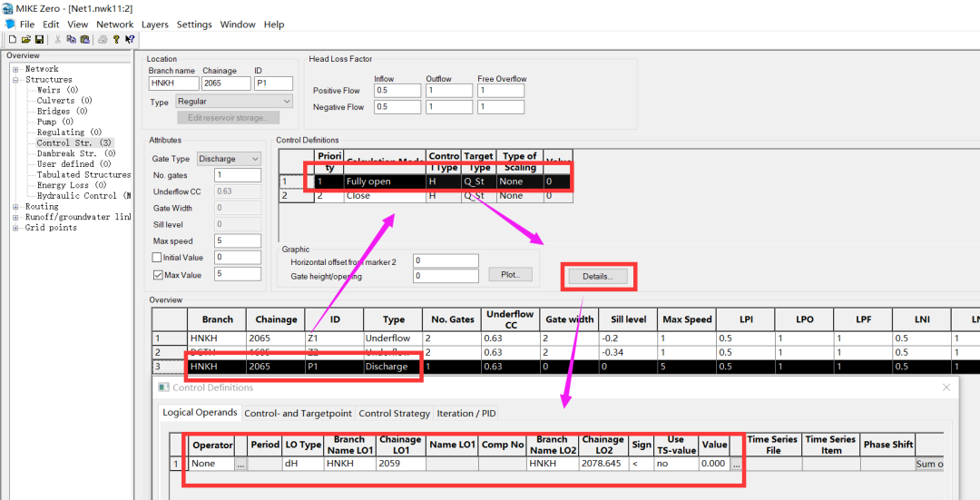
Task: Select Weirs (0) in the tree
Action: pyautogui.click(x=57, y=90)
